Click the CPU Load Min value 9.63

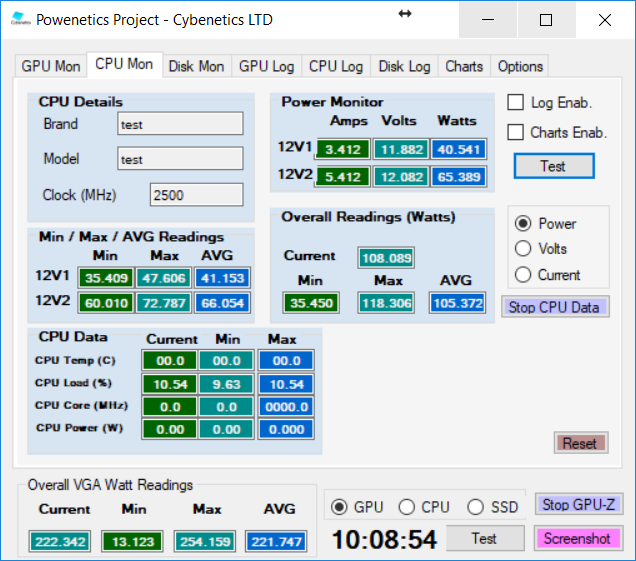tap(227, 384)
